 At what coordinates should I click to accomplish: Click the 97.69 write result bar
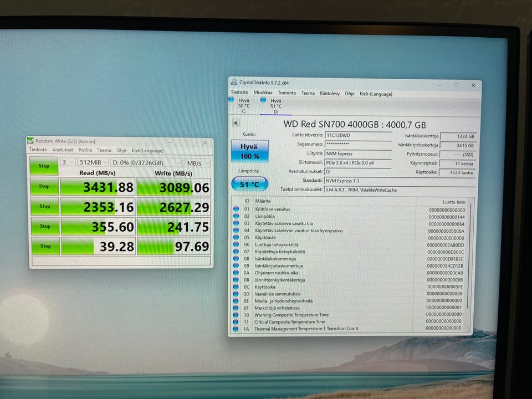[175, 246]
